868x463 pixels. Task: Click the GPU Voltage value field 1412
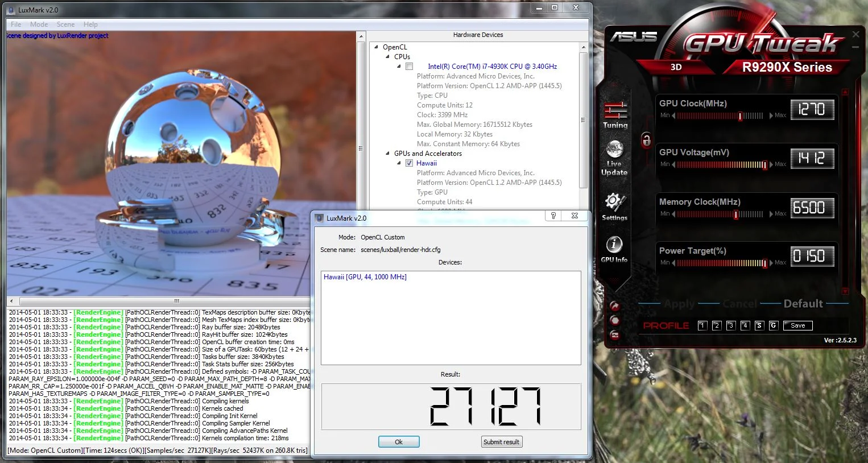point(812,158)
